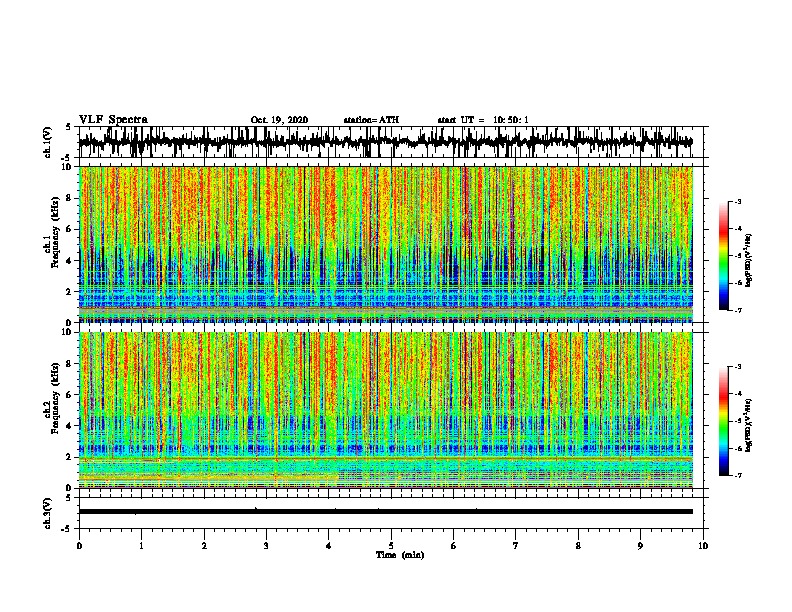
Task: Click time axis tick label "8"
Action: click(578, 546)
